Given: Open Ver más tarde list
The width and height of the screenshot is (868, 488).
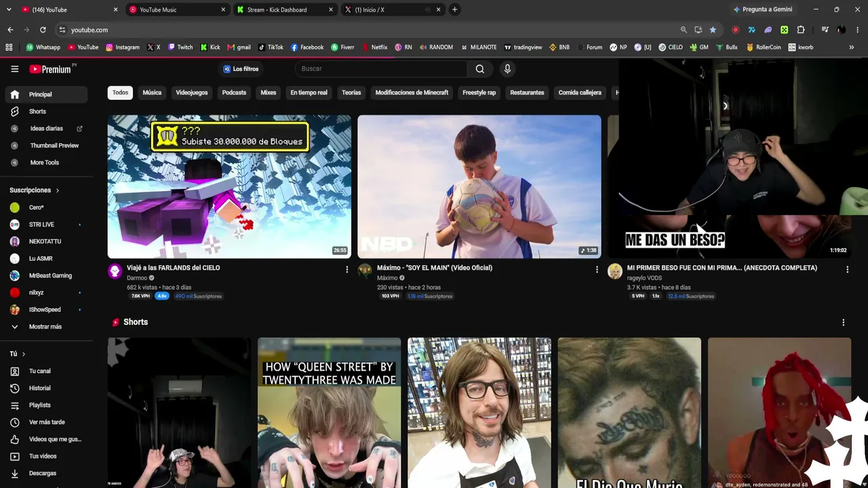Looking at the screenshot, I should [45, 422].
